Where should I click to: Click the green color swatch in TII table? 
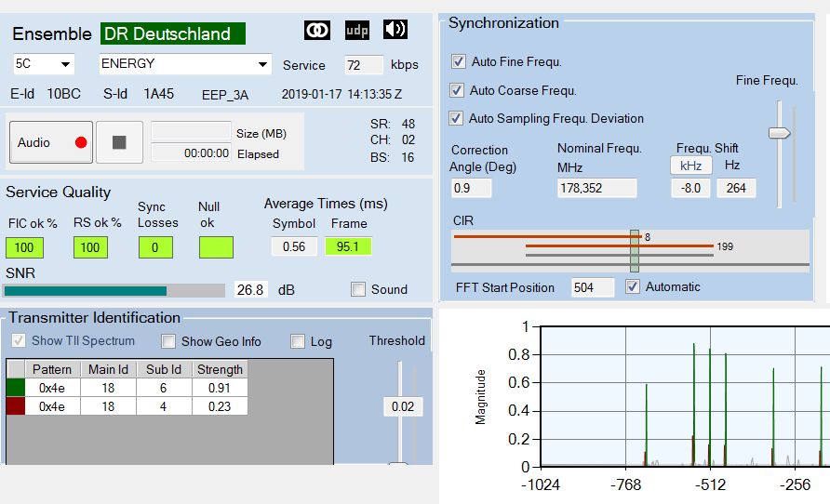coord(16,388)
